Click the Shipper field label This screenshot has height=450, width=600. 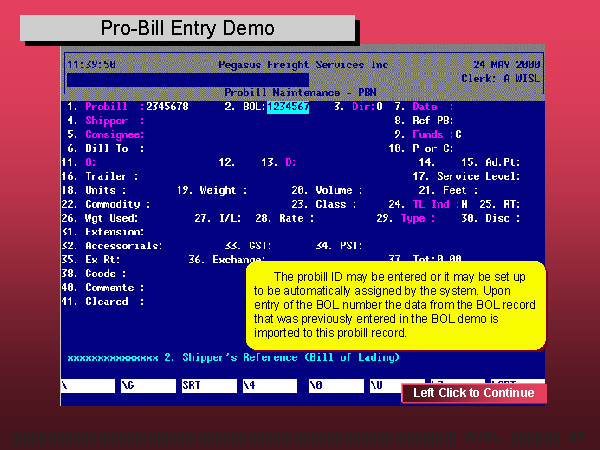108,120
